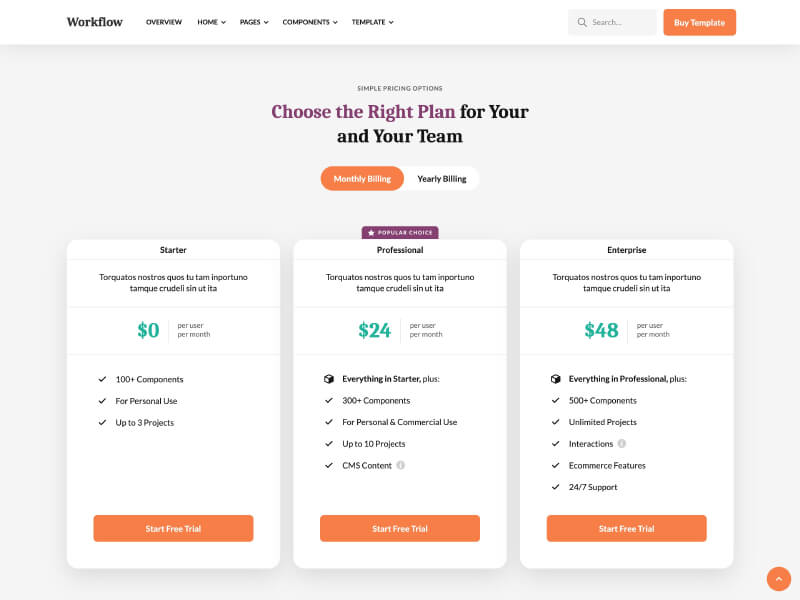Switch to Monthly Billing

pyautogui.click(x=362, y=178)
